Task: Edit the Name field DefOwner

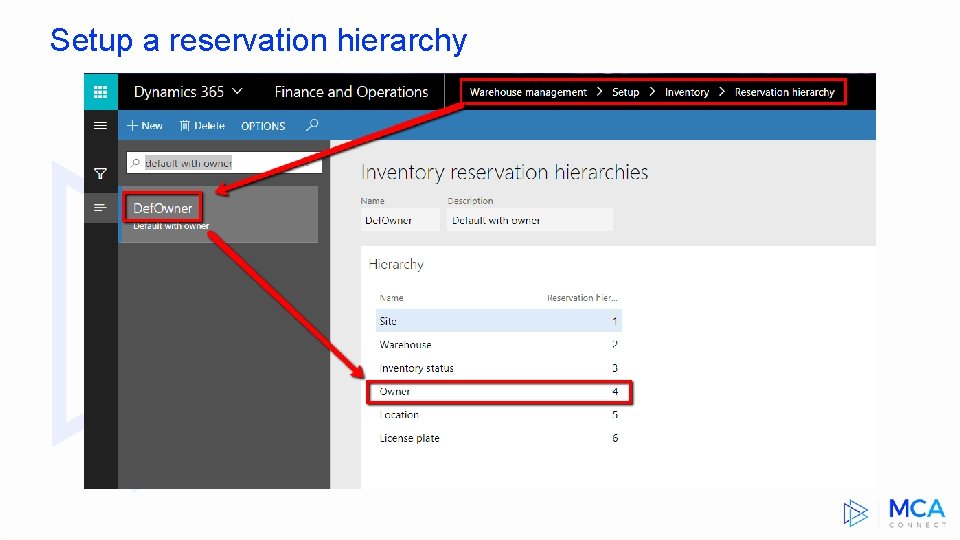Action: [400, 220]
